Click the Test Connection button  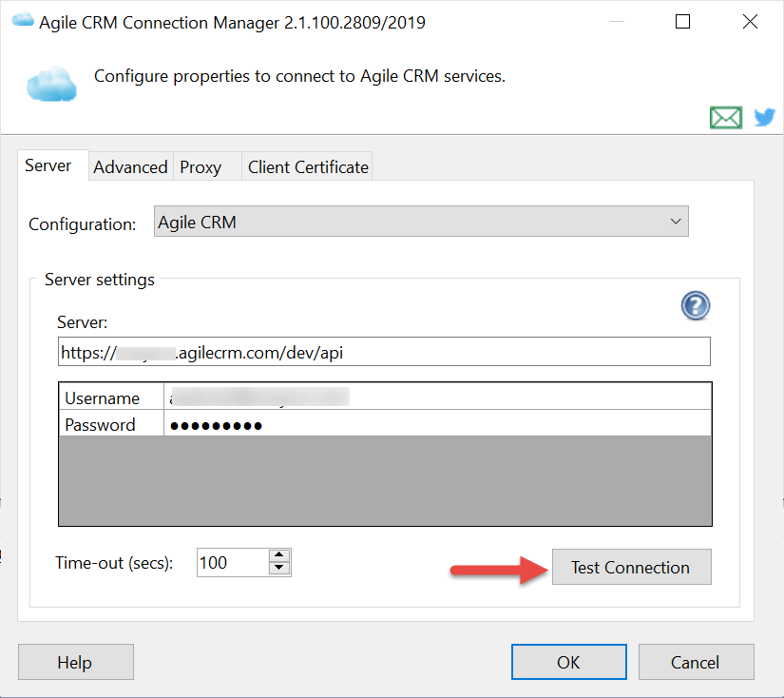pyautogui.click(x=632, y=567)
